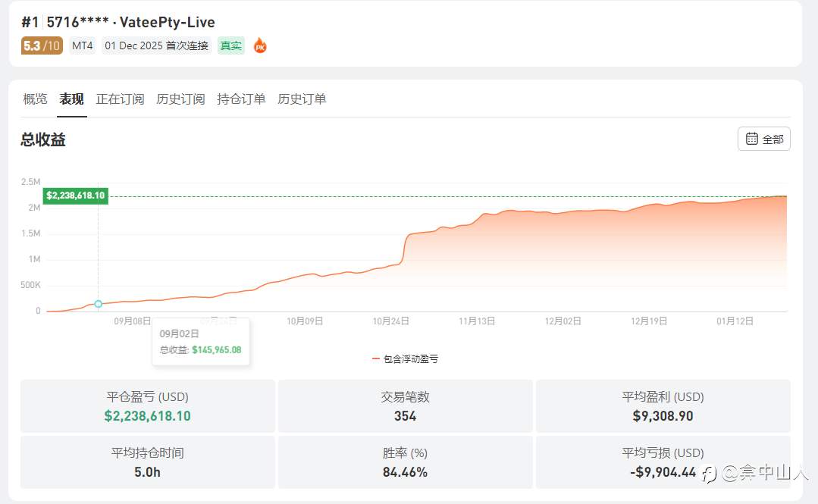Click the MT4 platform tag
818x504 pixels.
[83, 45]
